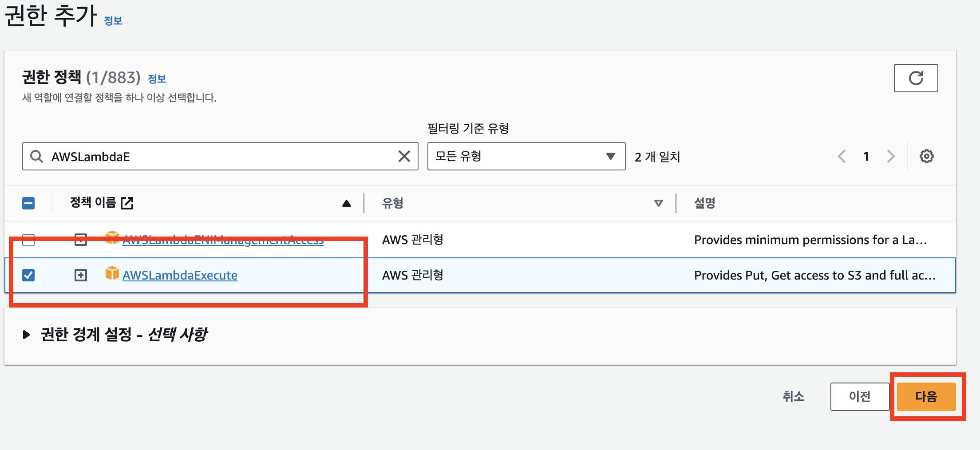Viewport: 980px width, 450px height.
Task: Clear the AWSLambdaE search text
Action: point(404,156)
